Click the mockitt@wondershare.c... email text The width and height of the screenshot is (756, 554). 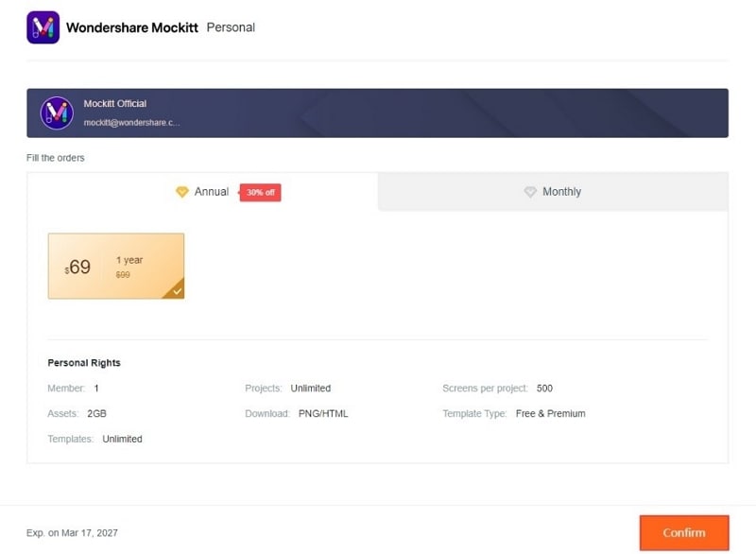tap(131, 123)
